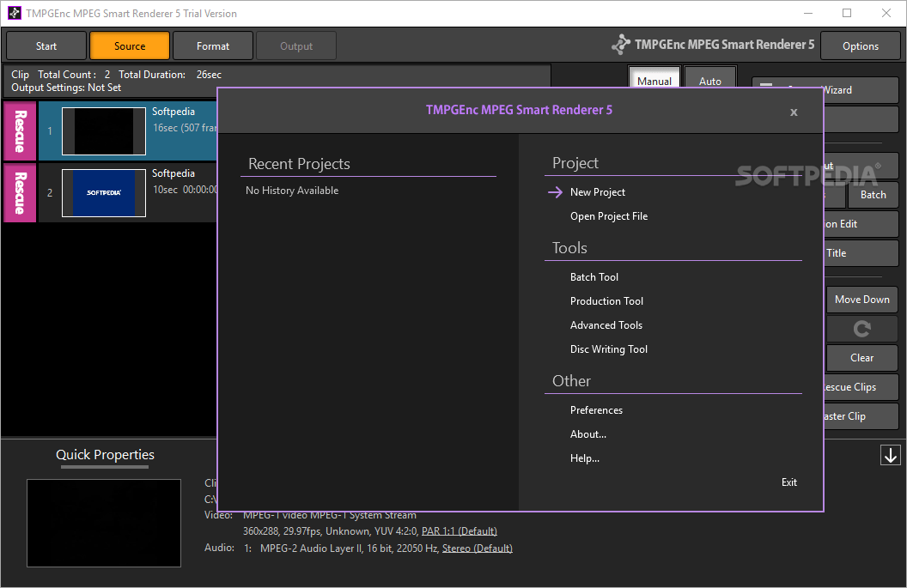Launch the Production Tool
The height and width of the screenshot is (588, 907).
(606, 301)
